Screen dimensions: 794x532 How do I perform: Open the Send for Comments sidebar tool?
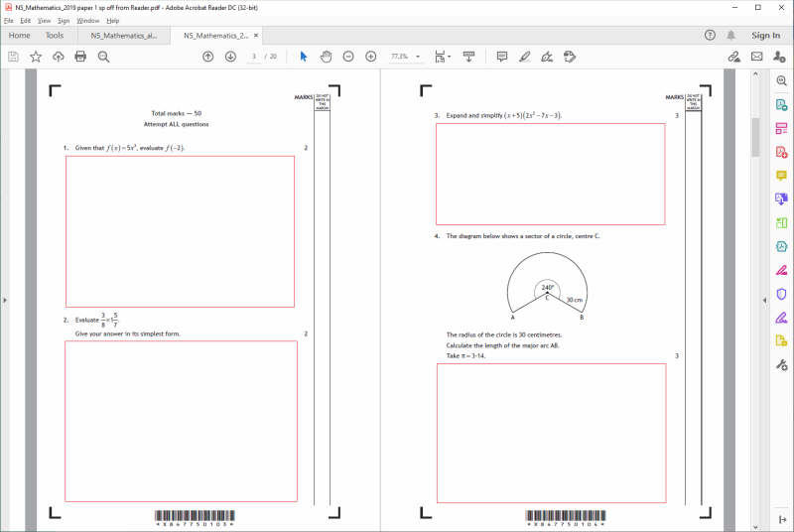(781, 340)
